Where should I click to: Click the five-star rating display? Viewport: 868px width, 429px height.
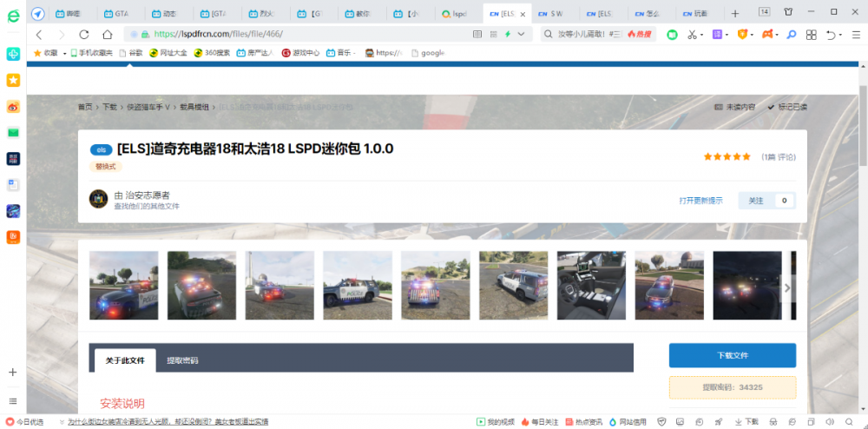click(x=727, y=156)
